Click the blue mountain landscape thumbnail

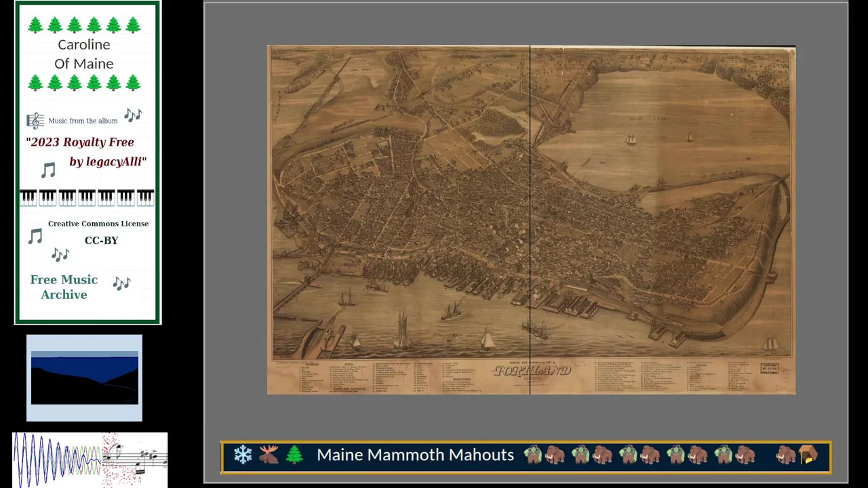(85, 378)
